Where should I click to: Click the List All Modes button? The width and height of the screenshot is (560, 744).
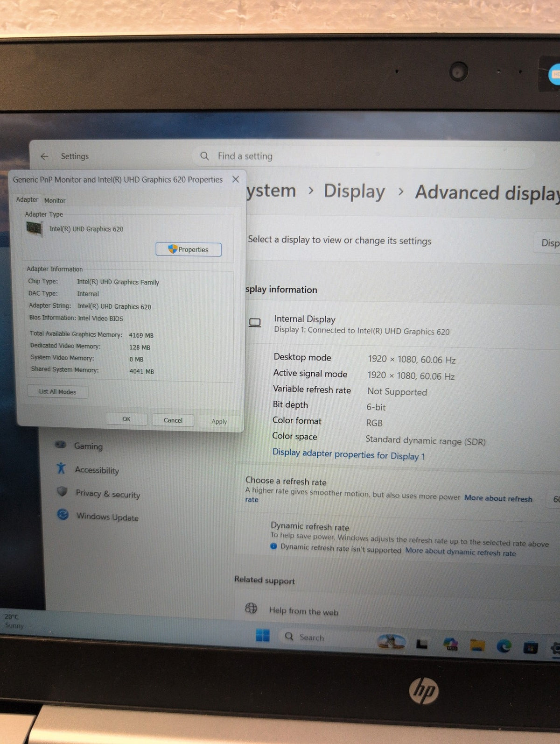[x=57, y=391]
